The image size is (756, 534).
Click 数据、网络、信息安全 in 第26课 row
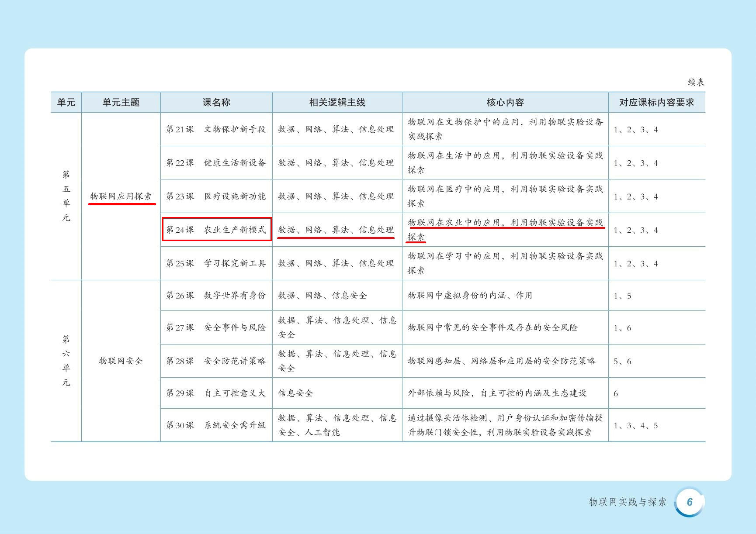323,296
